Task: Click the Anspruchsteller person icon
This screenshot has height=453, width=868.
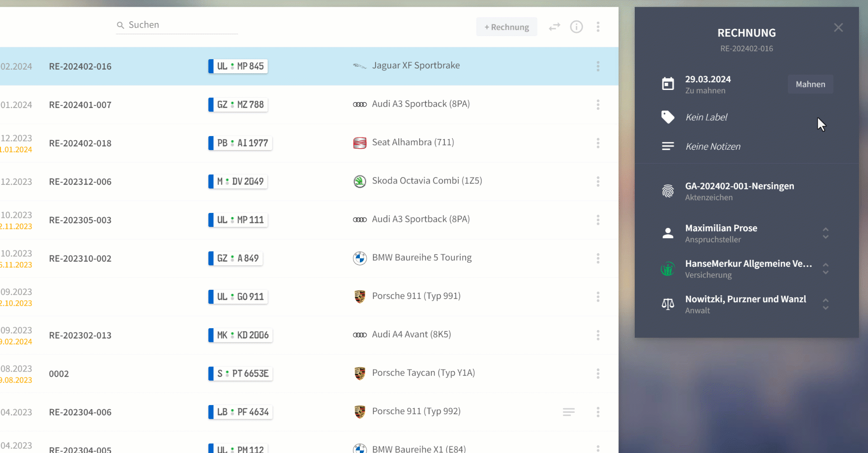Action: click(x=668, y=233)
